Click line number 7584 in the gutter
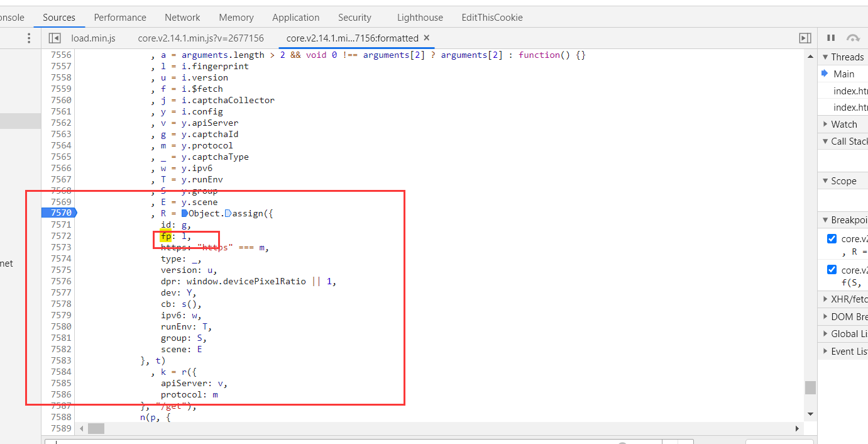The width and height of the screenshot is (868, 444). click(61, 372)
